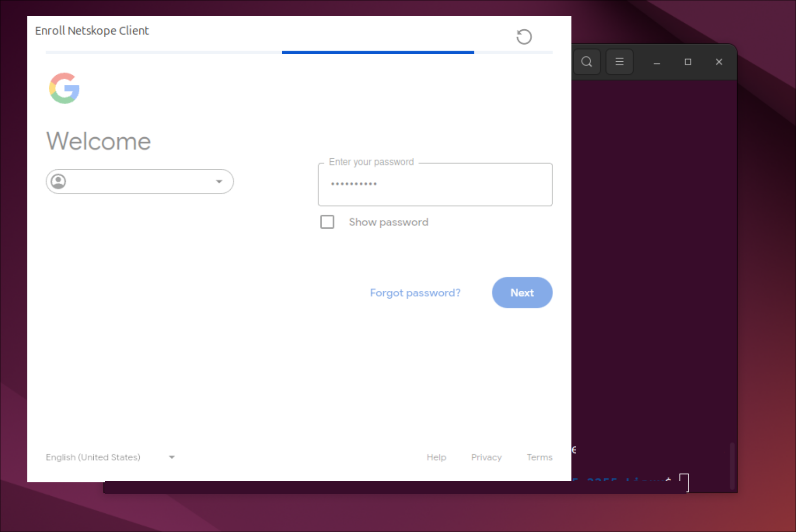The height and width of the screenshot is (532, 796).
Task: Open the hamburger menu in the terminal window
Action: pyautogui.click(x=619, y=62)
